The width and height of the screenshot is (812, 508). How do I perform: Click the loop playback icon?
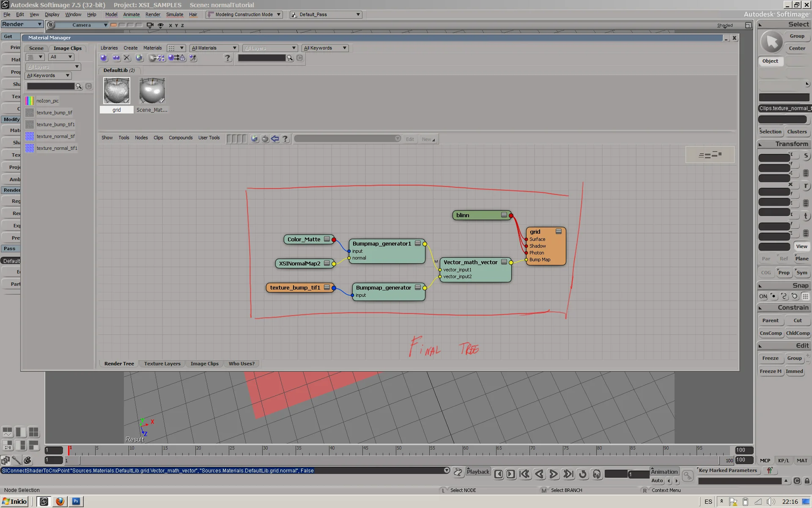[x=583, y=474]
